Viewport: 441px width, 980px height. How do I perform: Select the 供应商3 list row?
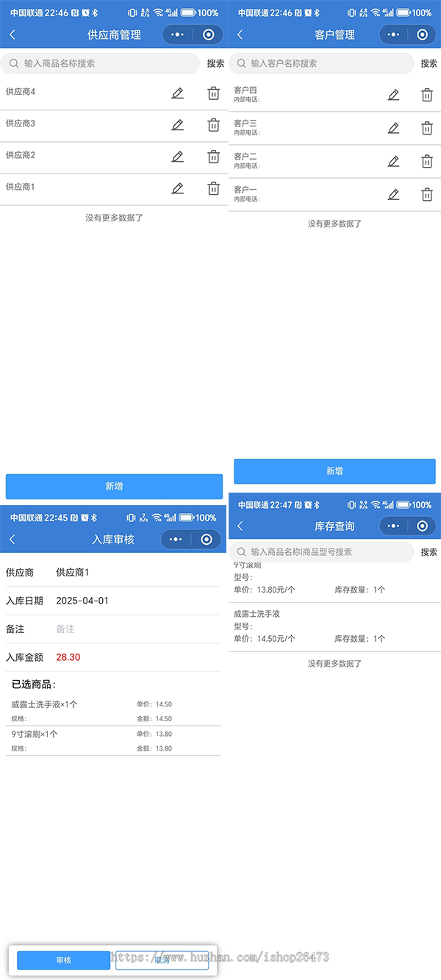pyautogui.click(x=114, y=126)
